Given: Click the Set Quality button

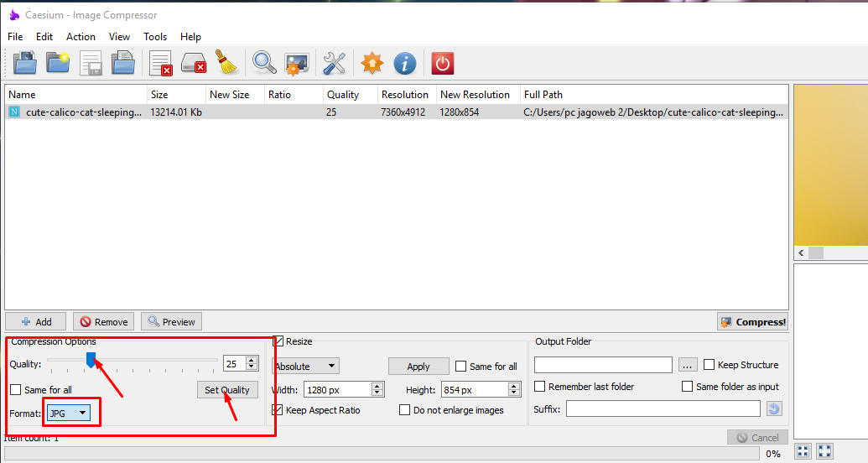Looking at the screenshot, I should [227, 390].
